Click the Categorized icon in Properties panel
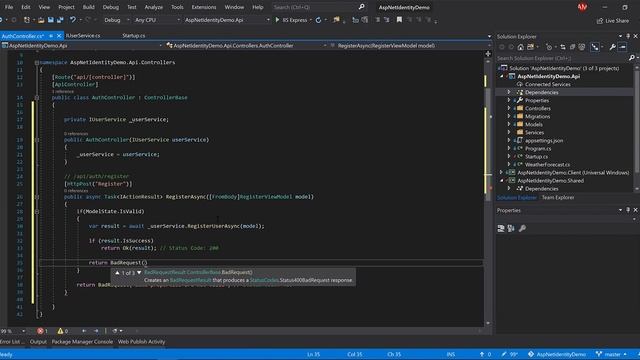The image size is (640, 360). pyautogui.click(x=501, y=229)
